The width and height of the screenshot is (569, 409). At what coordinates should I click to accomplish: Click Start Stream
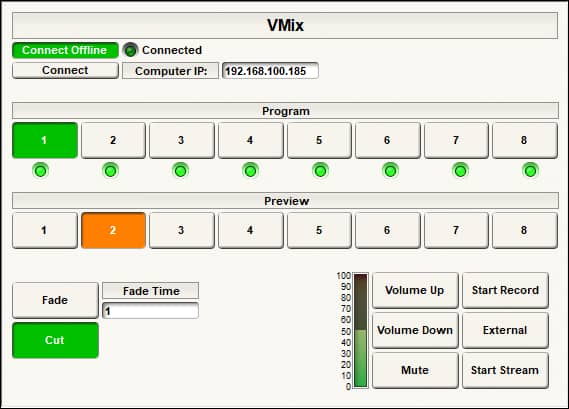pos(505,370)
